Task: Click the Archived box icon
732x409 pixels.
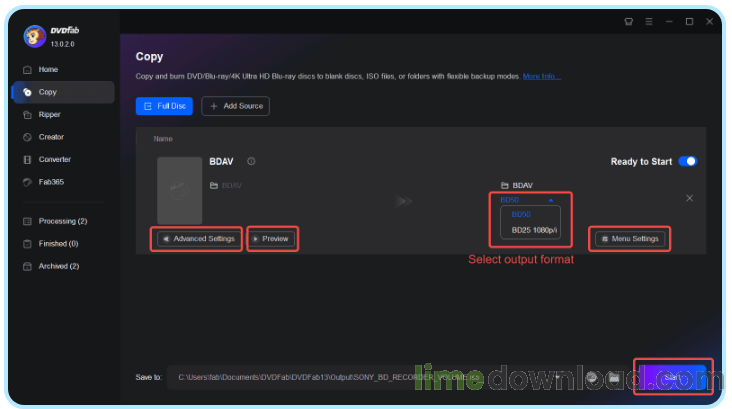Action: pyautogui.click(x=27, y=266)
